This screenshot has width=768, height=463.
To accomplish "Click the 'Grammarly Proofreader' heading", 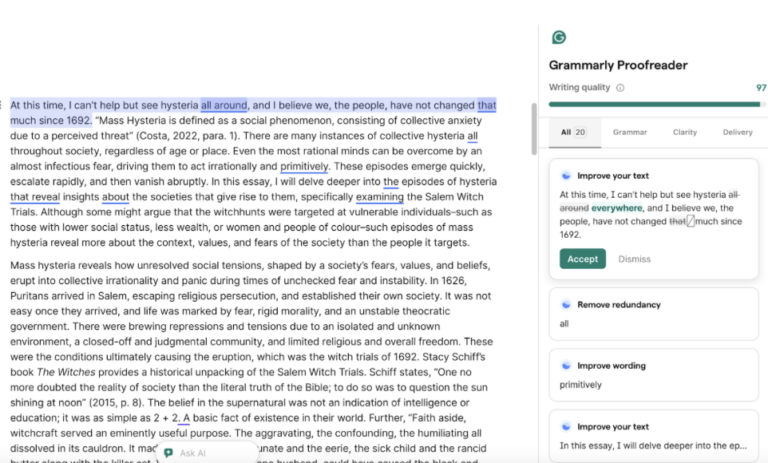I will click(x=618, y=65).
